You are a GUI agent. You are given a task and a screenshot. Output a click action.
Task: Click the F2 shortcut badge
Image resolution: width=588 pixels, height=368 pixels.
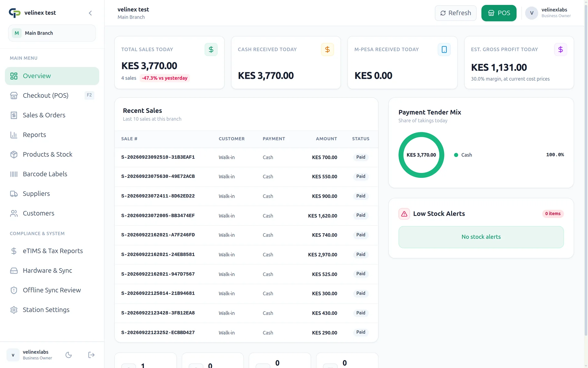click(x=89, y=95)
